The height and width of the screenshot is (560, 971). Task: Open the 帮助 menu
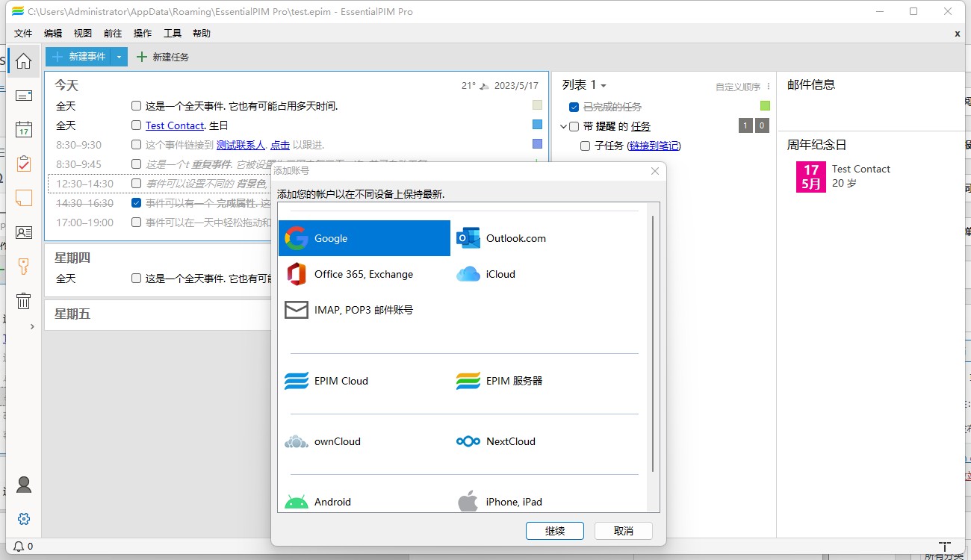[x=202, y=34]
